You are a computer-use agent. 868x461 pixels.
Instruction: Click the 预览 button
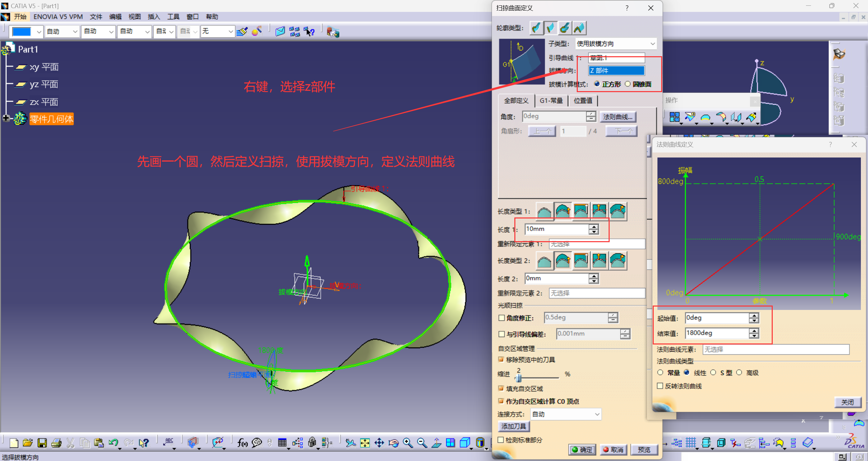click(x=644, y=449)
